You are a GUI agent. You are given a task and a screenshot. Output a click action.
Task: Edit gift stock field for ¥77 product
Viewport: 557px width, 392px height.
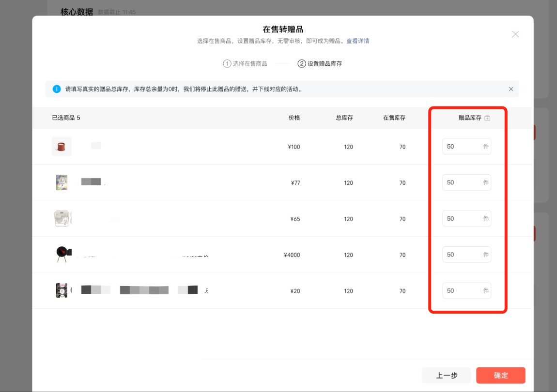click(461, 182)
